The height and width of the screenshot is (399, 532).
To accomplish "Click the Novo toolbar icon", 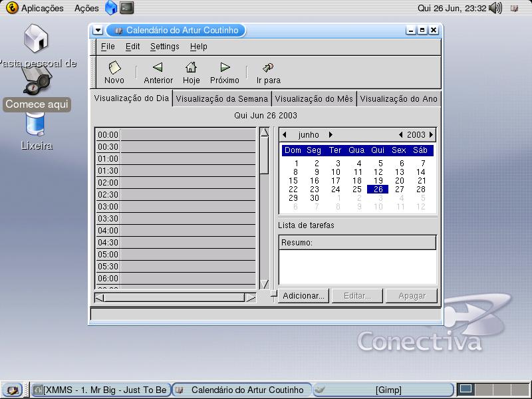I will [114, 72].
